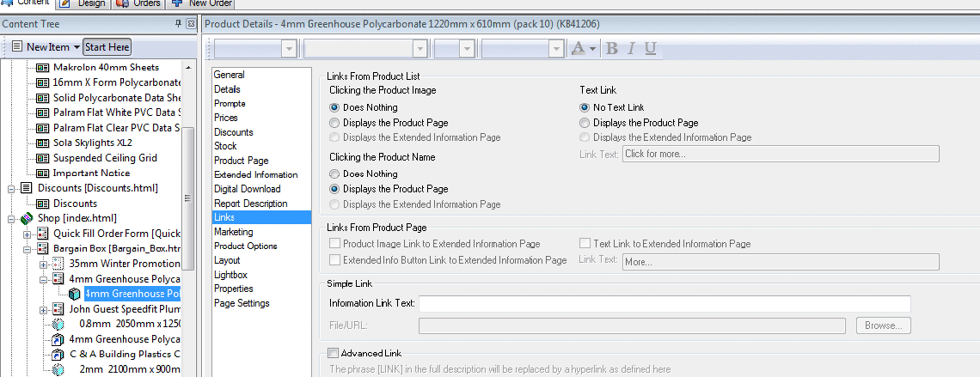Click the pin icon on Content Tree panel
The width and height of the screenshot is (980, 377).
tap(178, 24)
